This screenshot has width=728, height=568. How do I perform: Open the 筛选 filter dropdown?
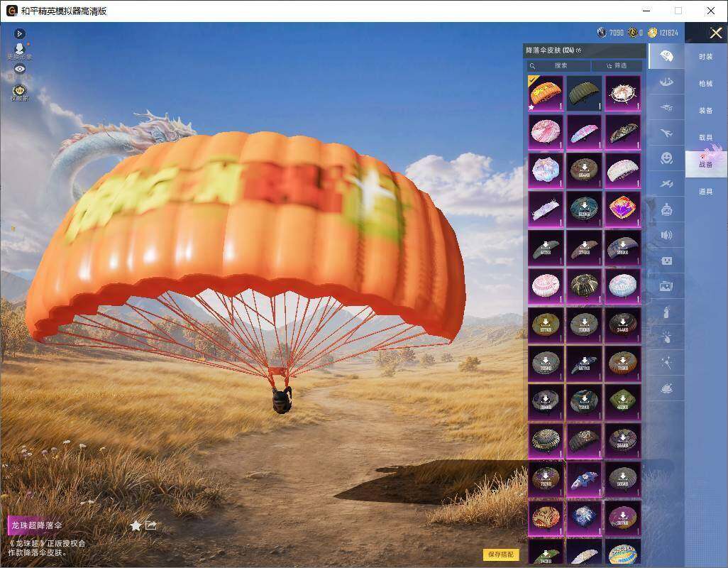coord(617,65)
